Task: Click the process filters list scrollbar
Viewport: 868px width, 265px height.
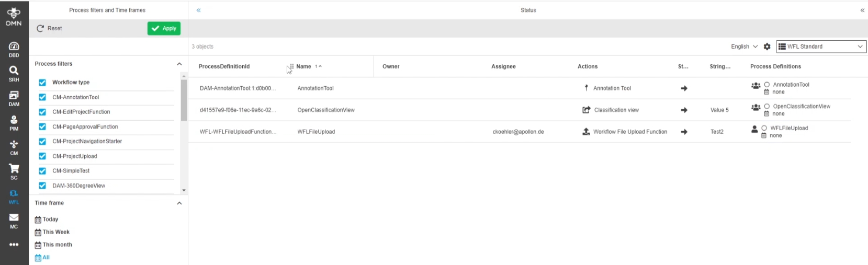Action: pos(184,100)
